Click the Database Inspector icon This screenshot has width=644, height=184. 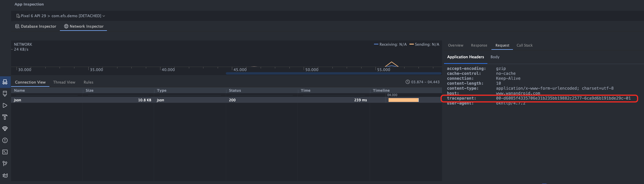17,26
